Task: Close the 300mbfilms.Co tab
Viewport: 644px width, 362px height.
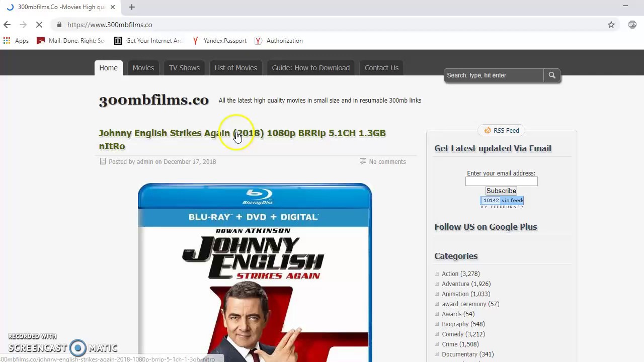Action: (x=113, y=7)
